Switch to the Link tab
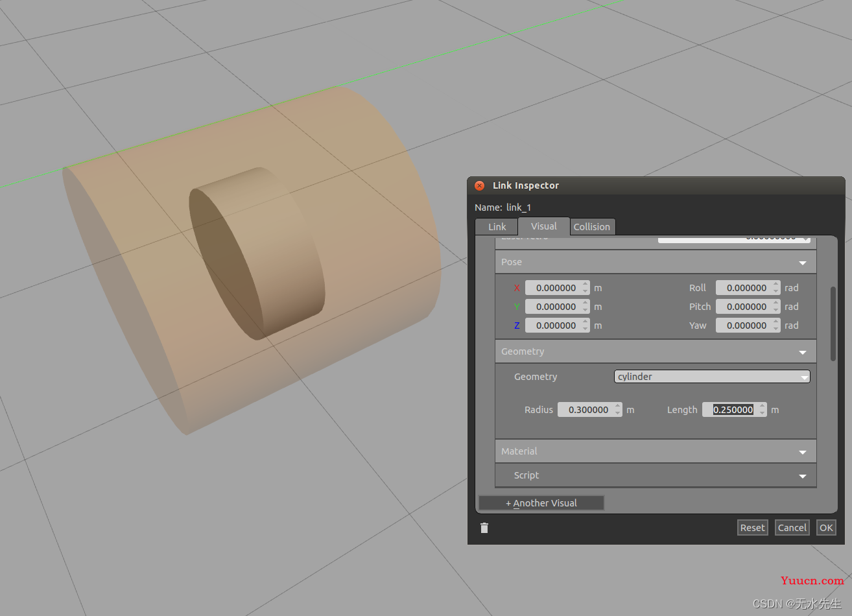The height and width of the screenshot is (616, 852). point(497,227)
